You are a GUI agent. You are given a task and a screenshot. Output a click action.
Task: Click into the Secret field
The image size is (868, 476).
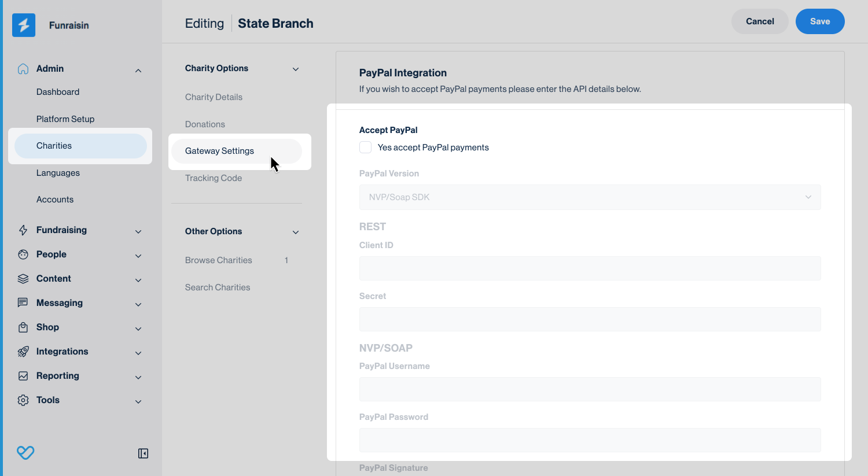(x=590, y=319)
